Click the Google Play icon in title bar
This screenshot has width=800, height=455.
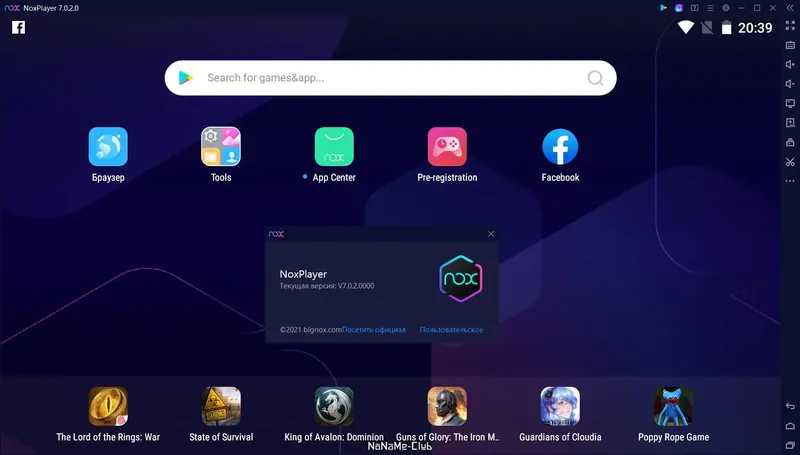[x=663, y=8]
